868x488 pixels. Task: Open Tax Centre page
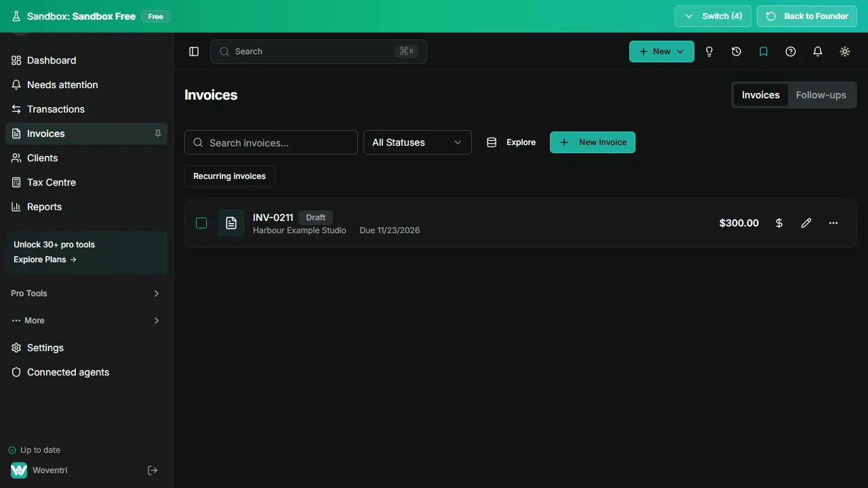tap(86, 182)
